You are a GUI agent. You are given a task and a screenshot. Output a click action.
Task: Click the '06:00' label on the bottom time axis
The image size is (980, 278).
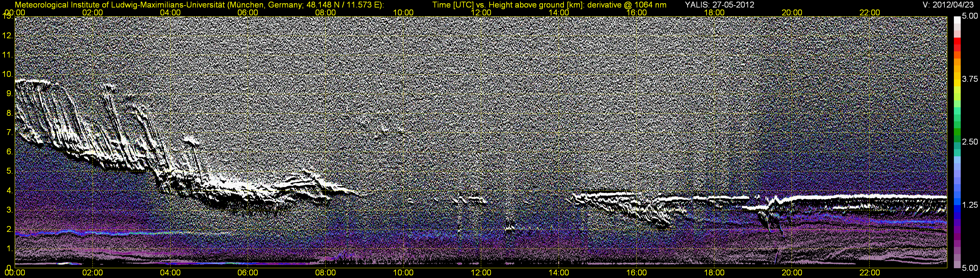click(248, 273)
